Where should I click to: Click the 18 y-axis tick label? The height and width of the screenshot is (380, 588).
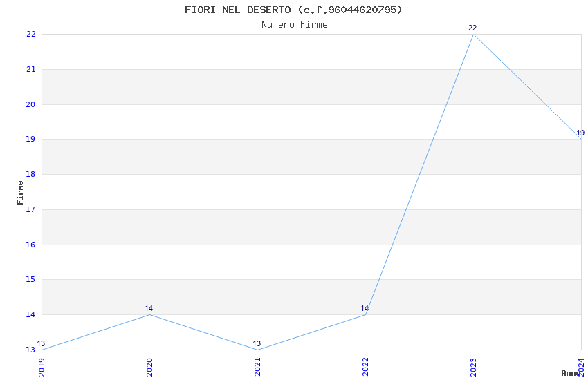[x=30, y=174]
